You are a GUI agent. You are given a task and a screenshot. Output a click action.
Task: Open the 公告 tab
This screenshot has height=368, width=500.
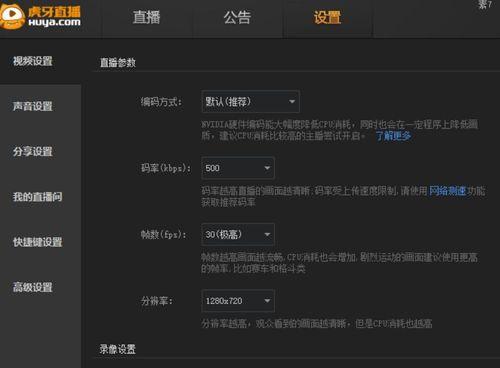[x=237, y=17]
